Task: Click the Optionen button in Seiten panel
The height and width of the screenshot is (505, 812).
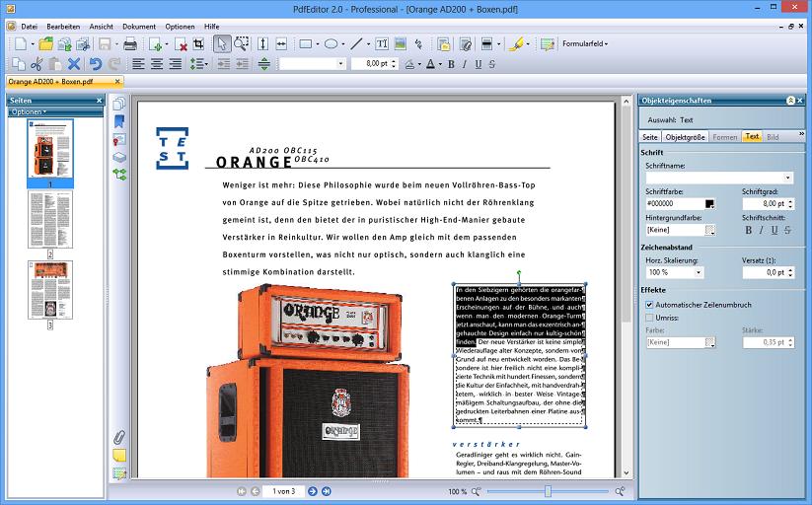Action: point(29,111)
